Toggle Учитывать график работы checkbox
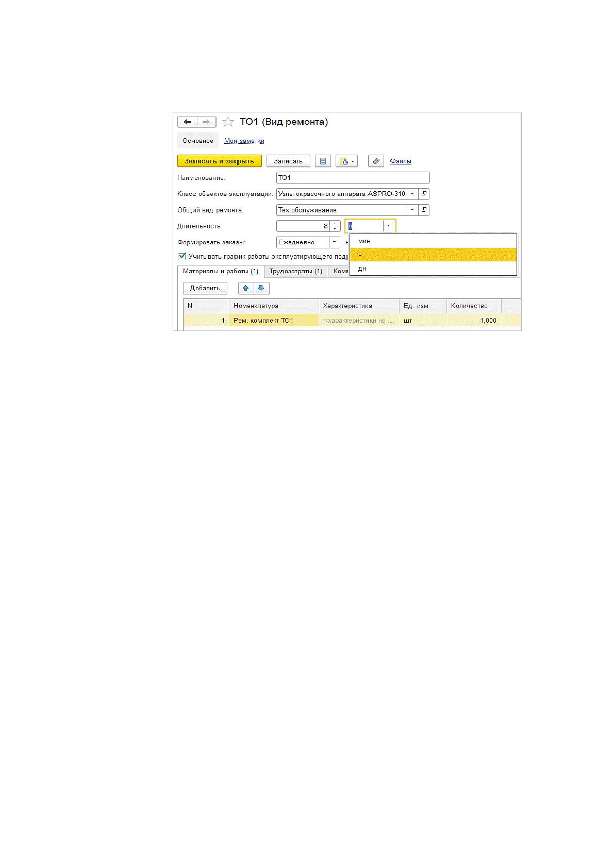The image size is (614, 868). click(181, 256)
